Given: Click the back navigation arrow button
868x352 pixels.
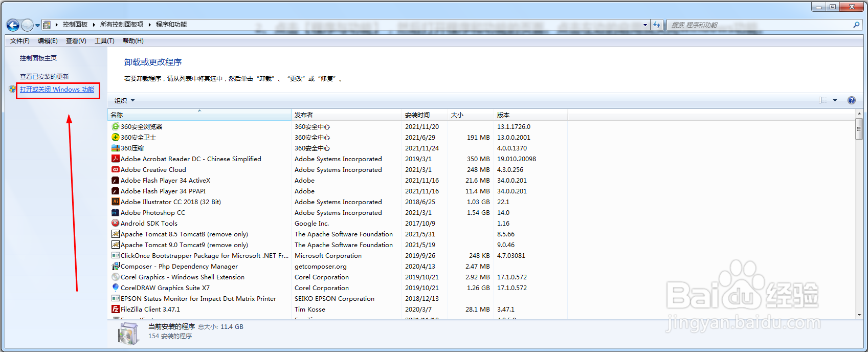Looking at the screenshot, I should pos(13,25).
